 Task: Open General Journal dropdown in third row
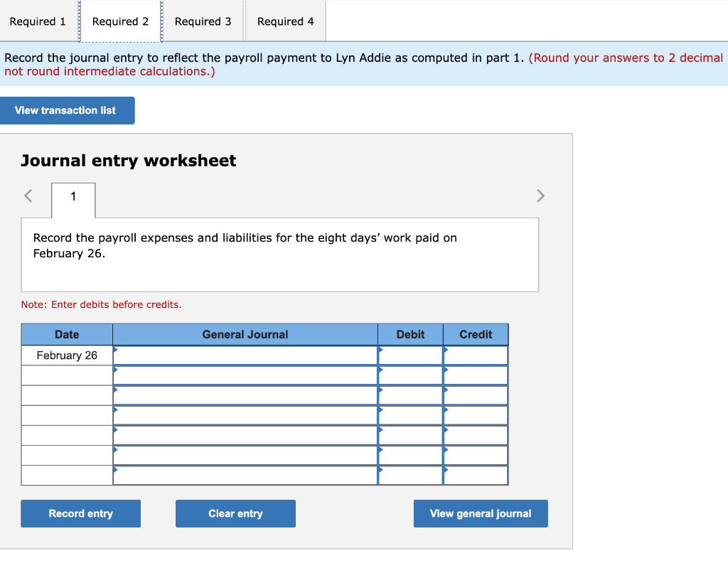[245, 395]
